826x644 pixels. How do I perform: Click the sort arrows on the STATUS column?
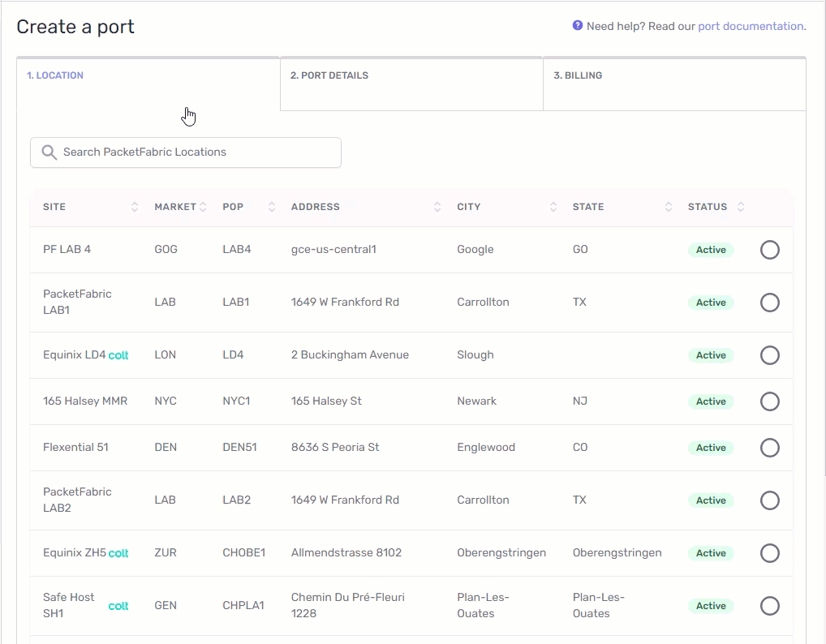click(x=739, y=206)
